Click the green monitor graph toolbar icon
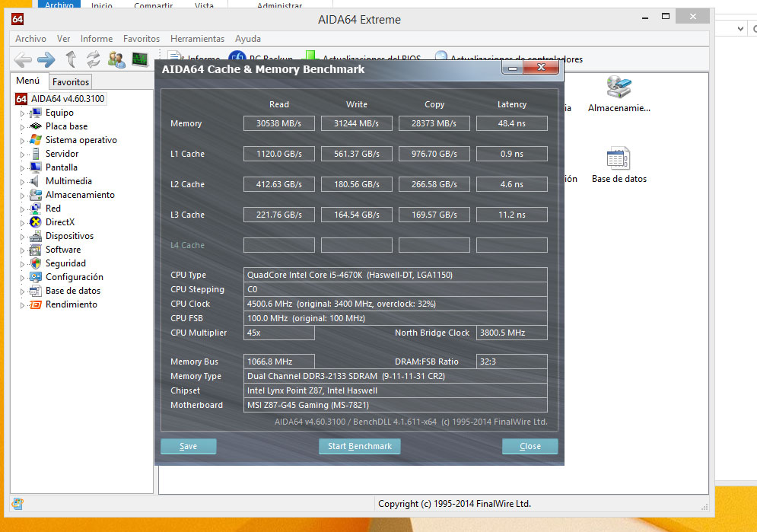Image resolution: width=757 pixels, height=532 pixels. pos(139,59)
